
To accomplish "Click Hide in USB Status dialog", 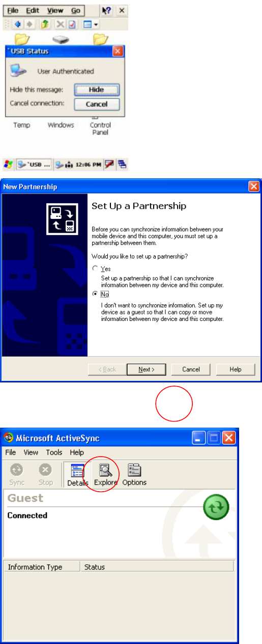I will [96, 90].
